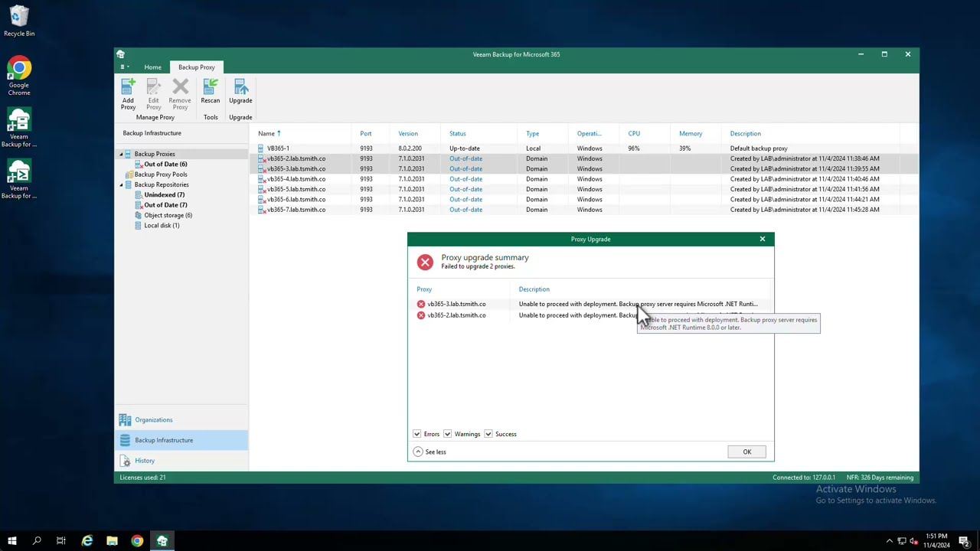
Task: Collapse the Backup Proxies tree node
Action: [120, 154]
